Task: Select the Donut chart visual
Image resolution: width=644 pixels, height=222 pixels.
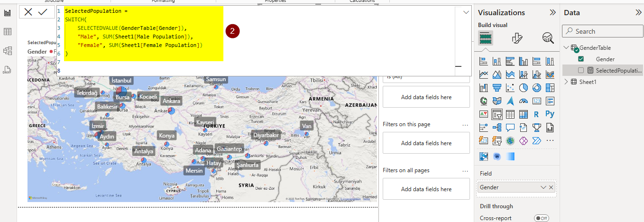Action: pyautogui.click(x=537, y=88)
